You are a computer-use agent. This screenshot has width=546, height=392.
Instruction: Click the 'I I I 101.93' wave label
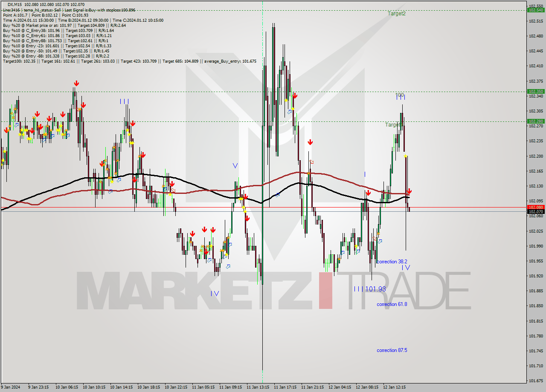(370, 289)
